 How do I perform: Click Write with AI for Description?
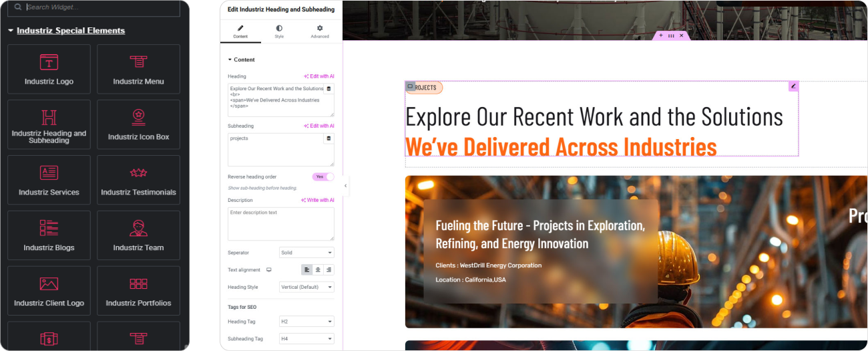(318, 200)
